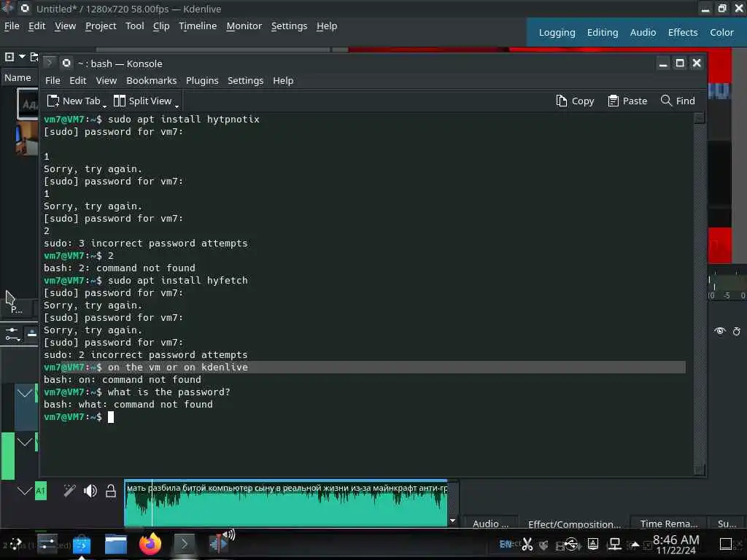The width and height of the screenshot is (747, 560).
Task: Open the Help menu in Konsole
Action: (283, 80)
